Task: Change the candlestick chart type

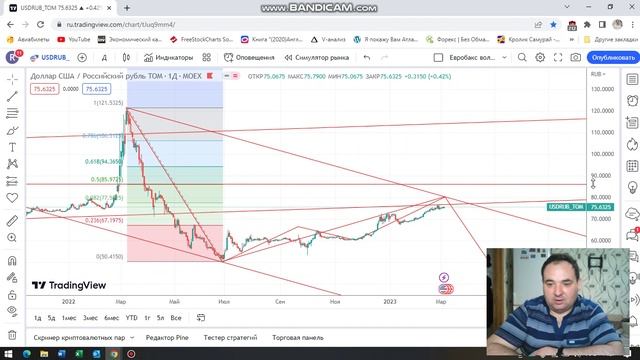Action: tap(127, 58)
